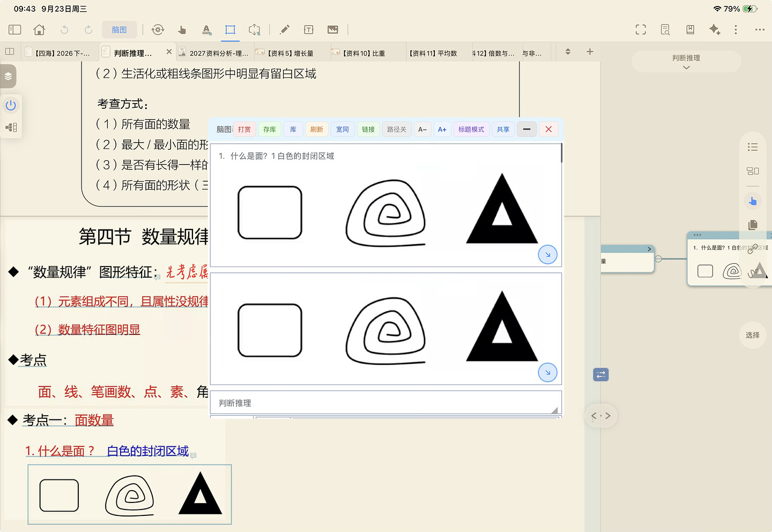Viewport: 772px width, 532px height.
Task: Open the horizontal ellipsis menu
Action: coord(760,29)
